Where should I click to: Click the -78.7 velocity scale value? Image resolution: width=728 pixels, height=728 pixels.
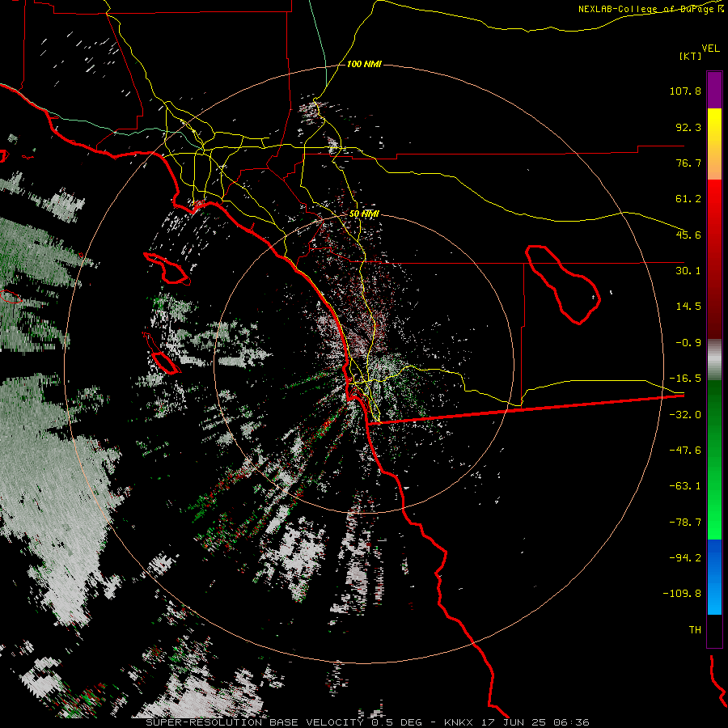(x=685, y=523)
